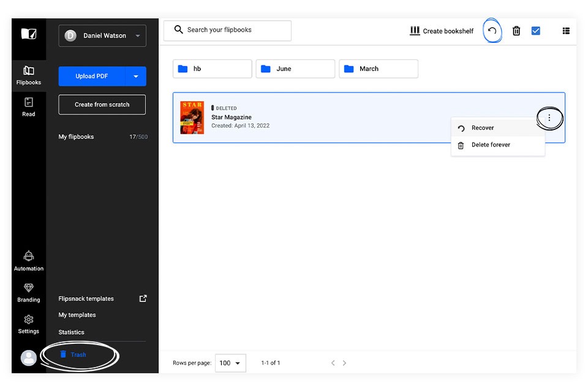The image size is (588, 391).
Task: Open the hb folder
Action: click(x=213, y=69)
